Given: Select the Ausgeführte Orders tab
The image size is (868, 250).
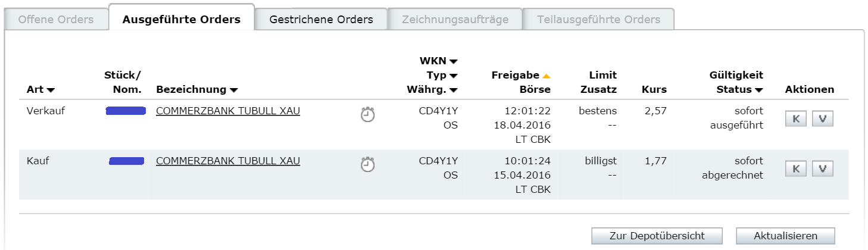Looking at the screenshot, I should coord(182,20).
